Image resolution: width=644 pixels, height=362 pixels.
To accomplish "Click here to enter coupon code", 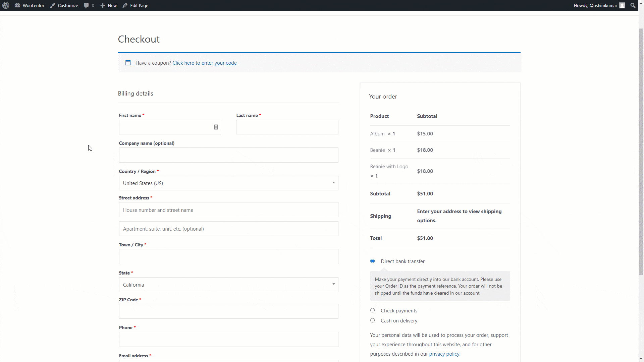I will (204, 63).
